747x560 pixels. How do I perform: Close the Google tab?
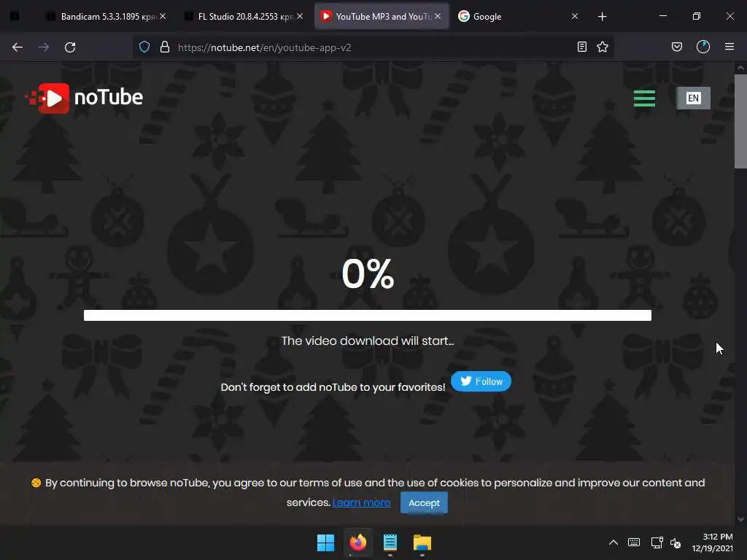point(575,16)
